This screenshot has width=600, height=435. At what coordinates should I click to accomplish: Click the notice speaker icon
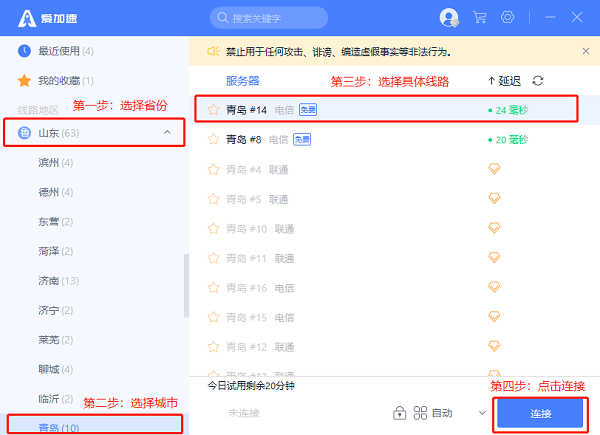(x=213, y=51)
